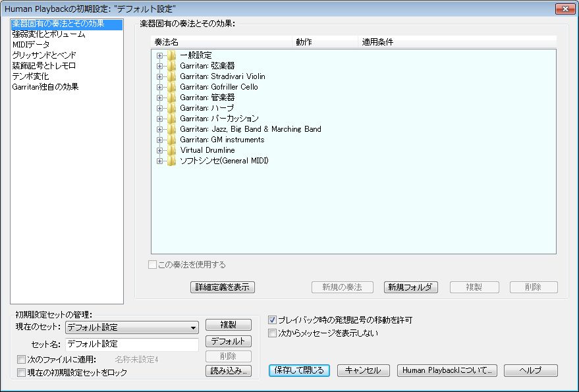The height and width of the screenshot is (392, 579).
Task: Click the Virtual Drumline folder icon
Action: [171, 150]
